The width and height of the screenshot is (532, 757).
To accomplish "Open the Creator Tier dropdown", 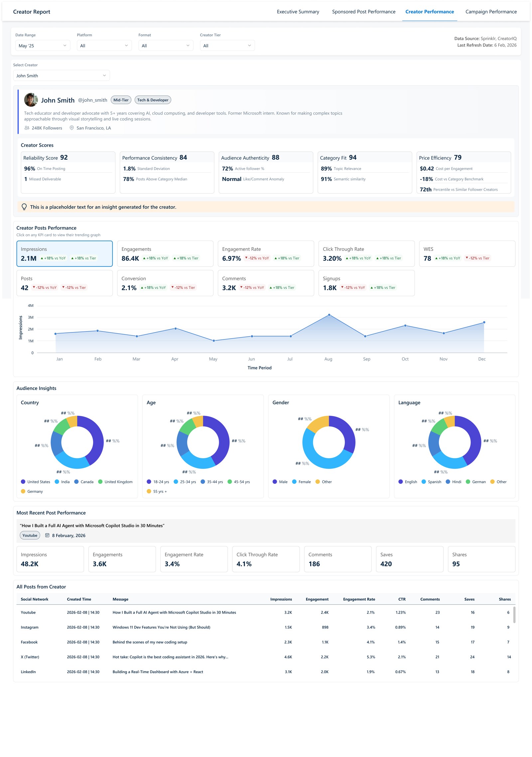I will (x=227, y=46).
